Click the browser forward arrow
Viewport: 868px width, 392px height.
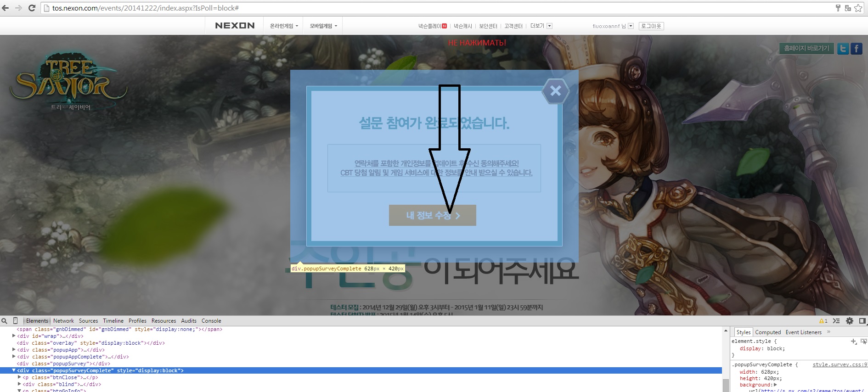(19, 8)
